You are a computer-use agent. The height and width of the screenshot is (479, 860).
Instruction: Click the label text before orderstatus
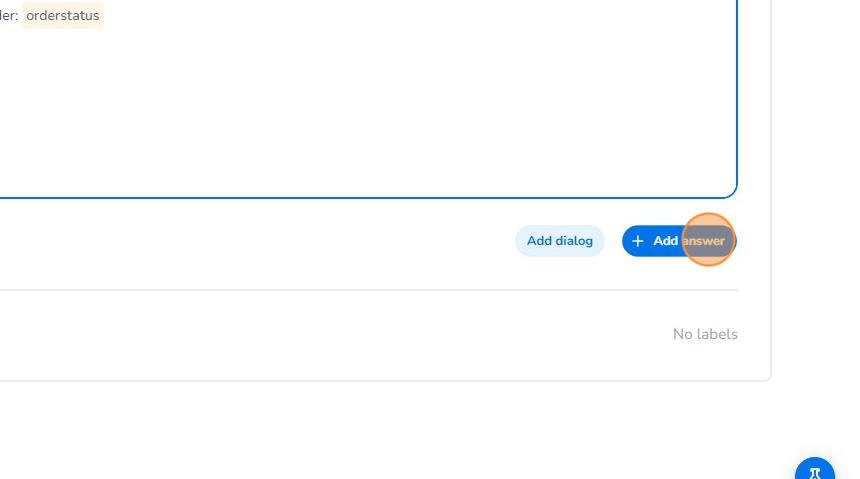[9, 16]
